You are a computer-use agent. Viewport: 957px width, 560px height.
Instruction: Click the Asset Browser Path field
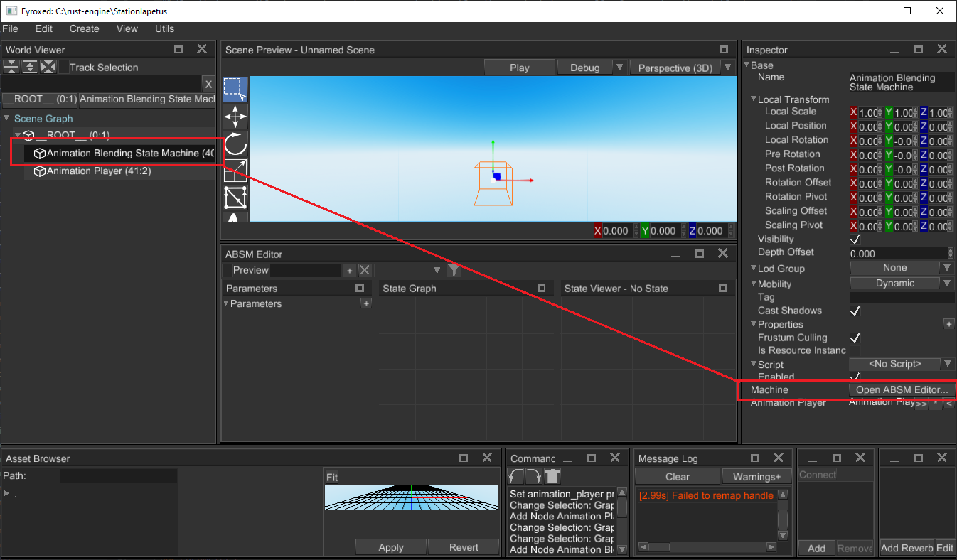pyautogui.click(x=119, y=475)
